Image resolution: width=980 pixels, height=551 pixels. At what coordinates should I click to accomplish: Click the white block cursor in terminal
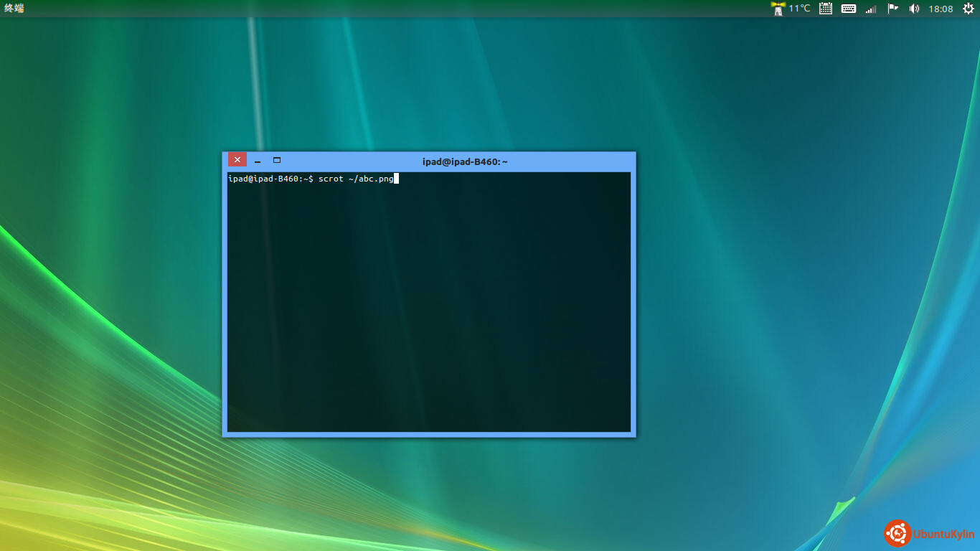396,179
